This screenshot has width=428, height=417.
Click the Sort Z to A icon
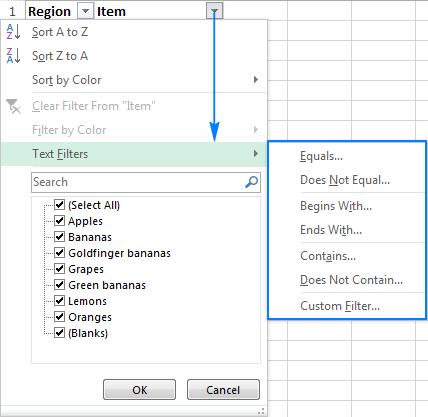coord(13,56)
